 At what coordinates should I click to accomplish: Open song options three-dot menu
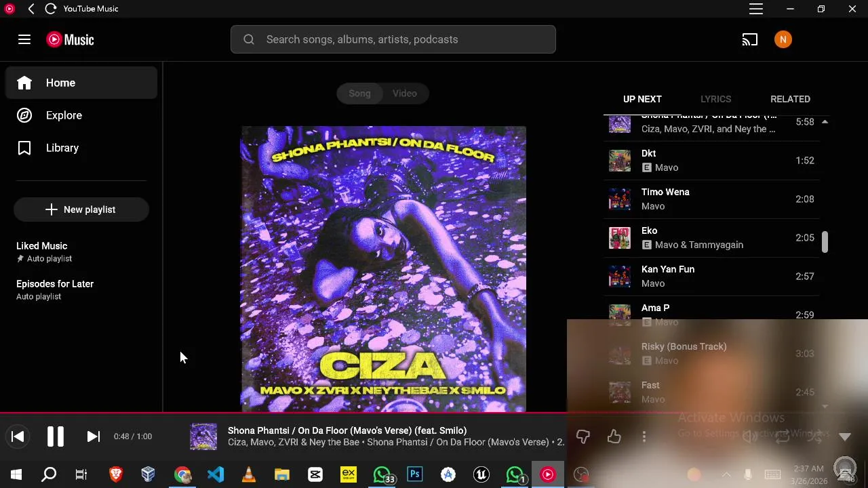pos(644,437)
